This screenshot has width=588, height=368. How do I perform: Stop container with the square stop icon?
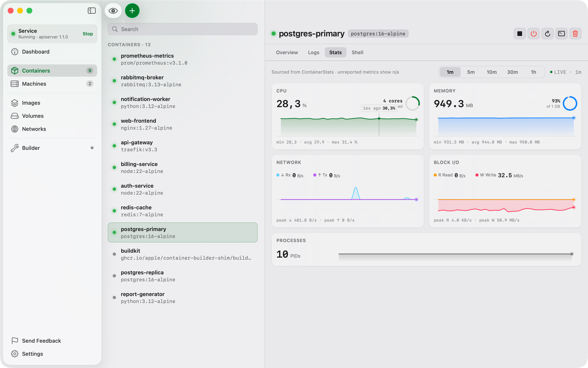click(520, 34)
